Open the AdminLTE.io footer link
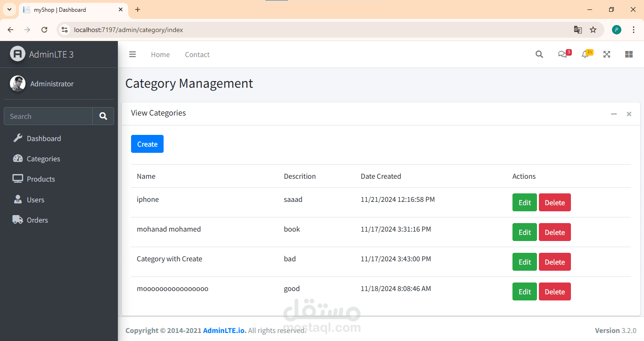The width and height of the screenshot is (644, 341). (x=224, y=330)
